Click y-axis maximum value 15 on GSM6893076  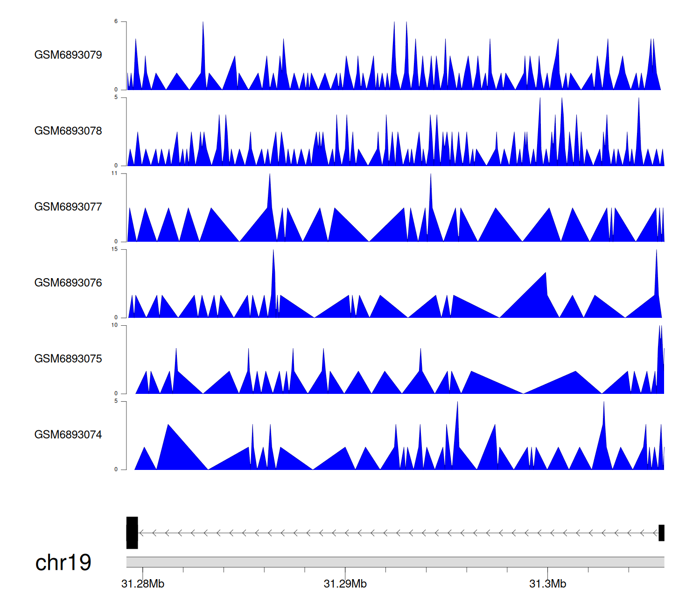[114, 249]
